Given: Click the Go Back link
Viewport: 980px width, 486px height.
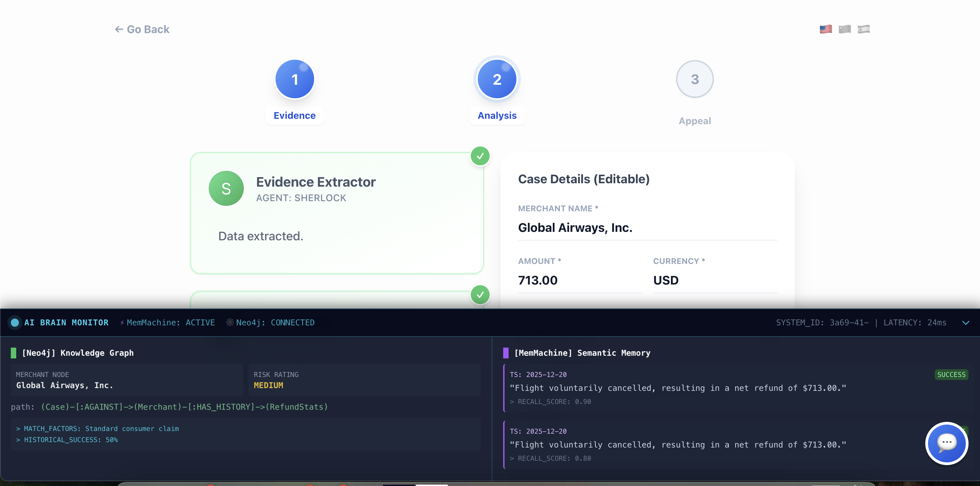Looking at the screenshot, I should (x=142, y=29).
